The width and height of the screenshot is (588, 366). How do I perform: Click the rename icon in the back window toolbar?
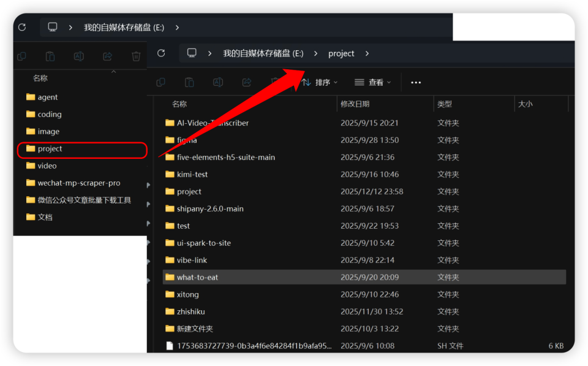[79, 56]
